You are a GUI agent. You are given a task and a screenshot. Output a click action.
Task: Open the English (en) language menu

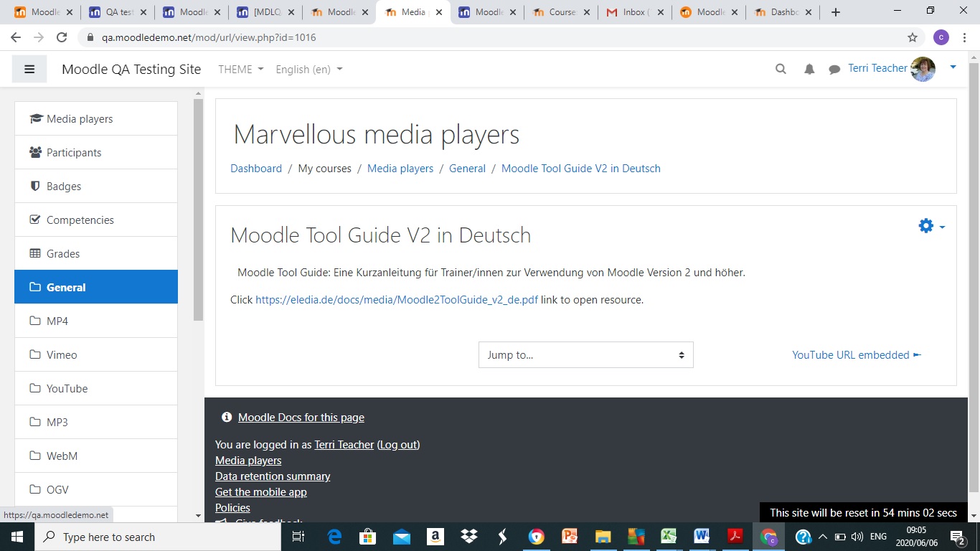pos(309,69)
